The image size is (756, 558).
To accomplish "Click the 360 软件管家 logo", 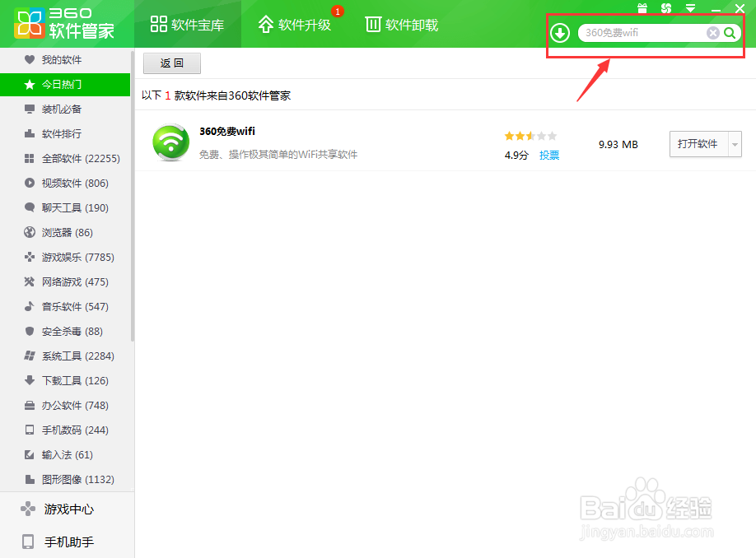I will click(64, 23).
